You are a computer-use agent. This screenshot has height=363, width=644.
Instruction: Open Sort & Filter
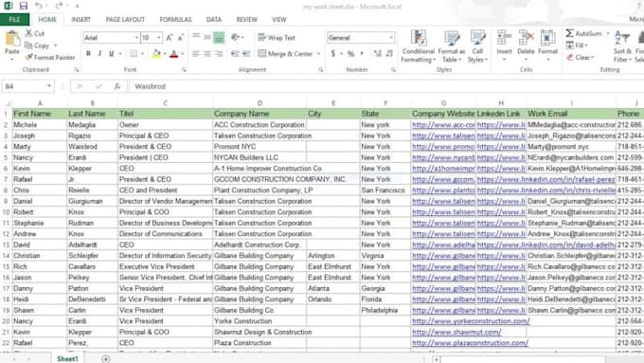point(622,46)
